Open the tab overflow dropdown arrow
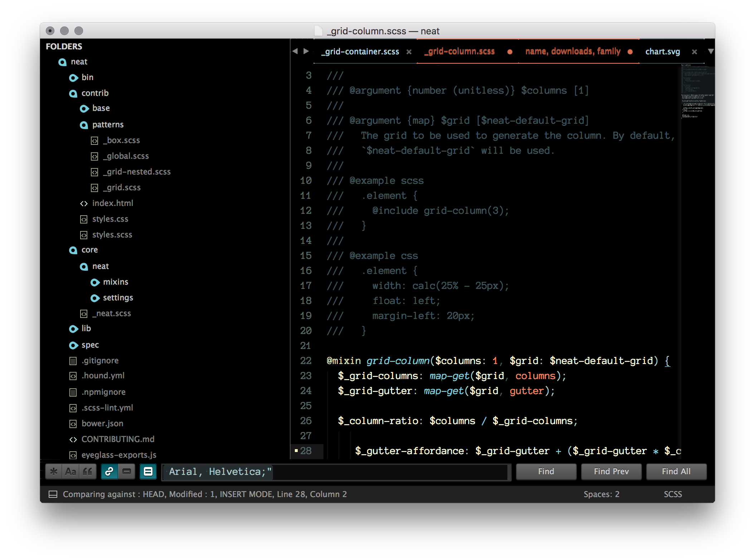The height and width of the screenshot is (560, 755). pyautogui.click(x=711, y=51)
